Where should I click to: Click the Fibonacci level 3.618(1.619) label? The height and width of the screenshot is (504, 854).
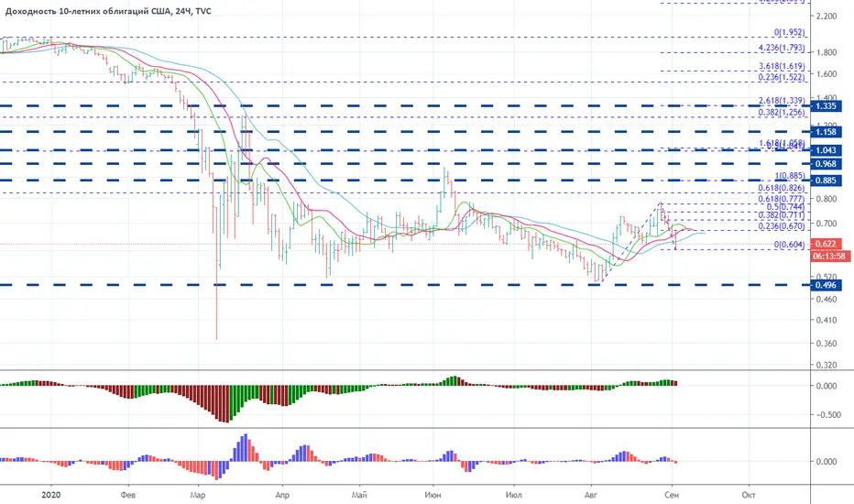pos(782,67)
